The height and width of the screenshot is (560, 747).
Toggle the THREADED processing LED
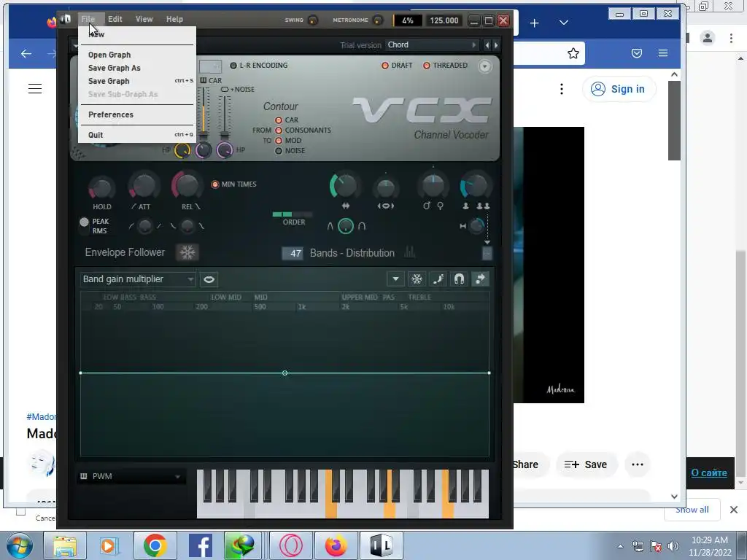pyautogui.click(x=426, y=66)
